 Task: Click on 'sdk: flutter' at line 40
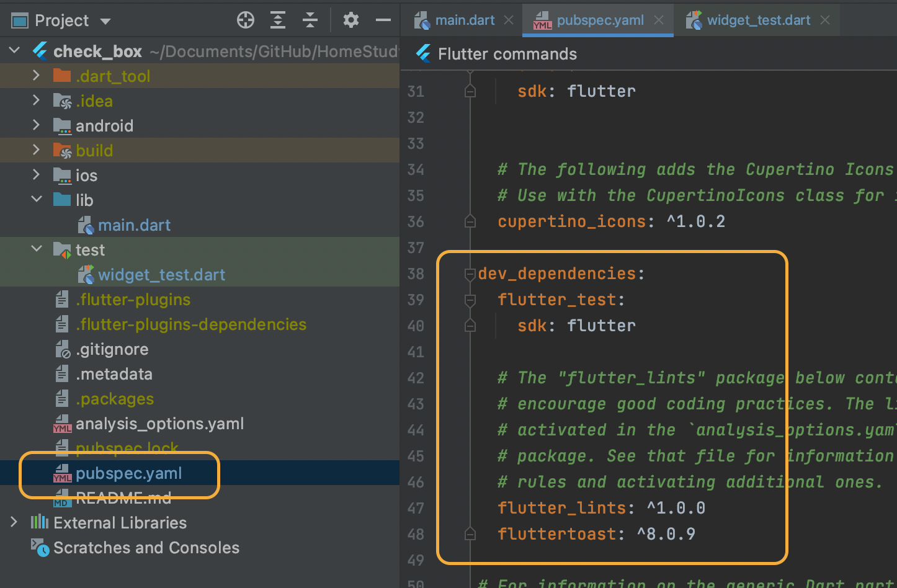pyautogui.click(x=576, y=326)
